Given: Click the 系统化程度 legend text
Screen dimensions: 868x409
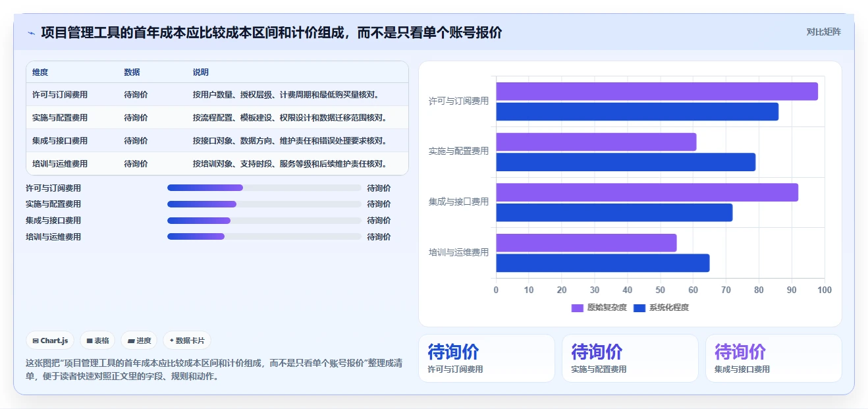Looking at the screenshot, I should tap(669, 308).
